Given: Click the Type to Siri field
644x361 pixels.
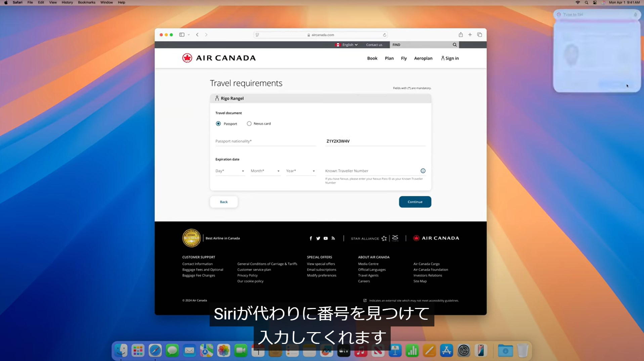Looking at the screenshot, I should 597,14.
